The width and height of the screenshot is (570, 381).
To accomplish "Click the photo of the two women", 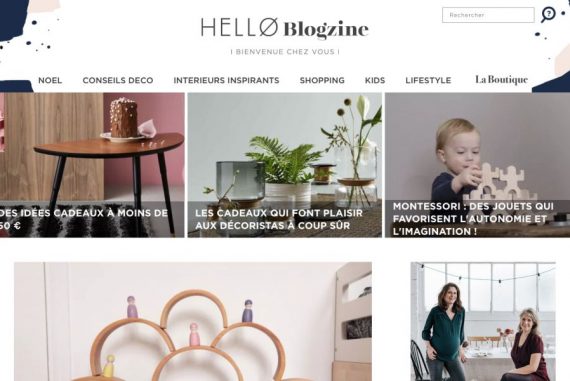I will (x=483, y=321).
